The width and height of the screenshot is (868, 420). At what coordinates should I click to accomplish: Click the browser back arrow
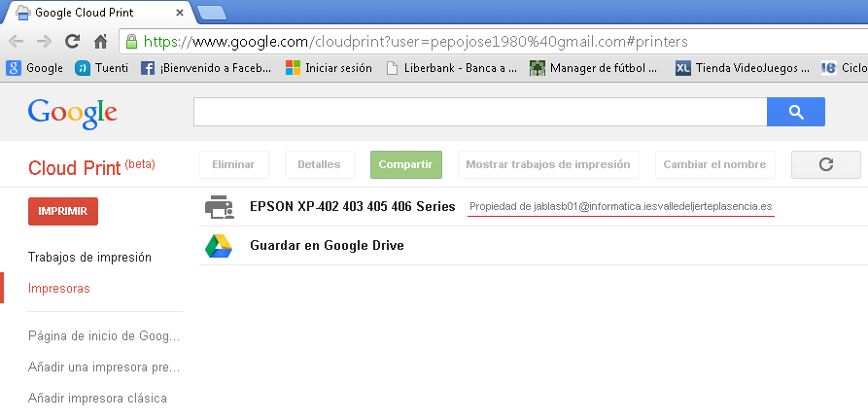pos(16,42)
